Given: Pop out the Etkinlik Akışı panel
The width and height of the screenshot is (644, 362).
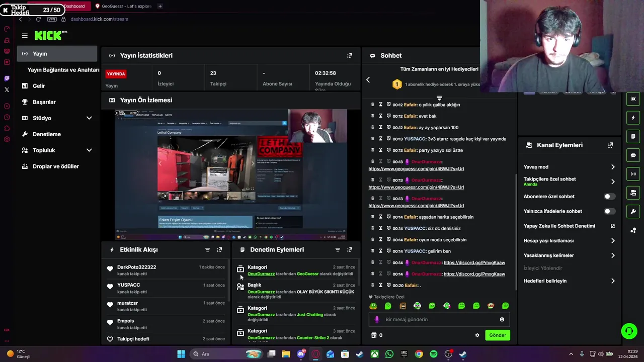Looking at the screenshot, I should tap(219, 250).
